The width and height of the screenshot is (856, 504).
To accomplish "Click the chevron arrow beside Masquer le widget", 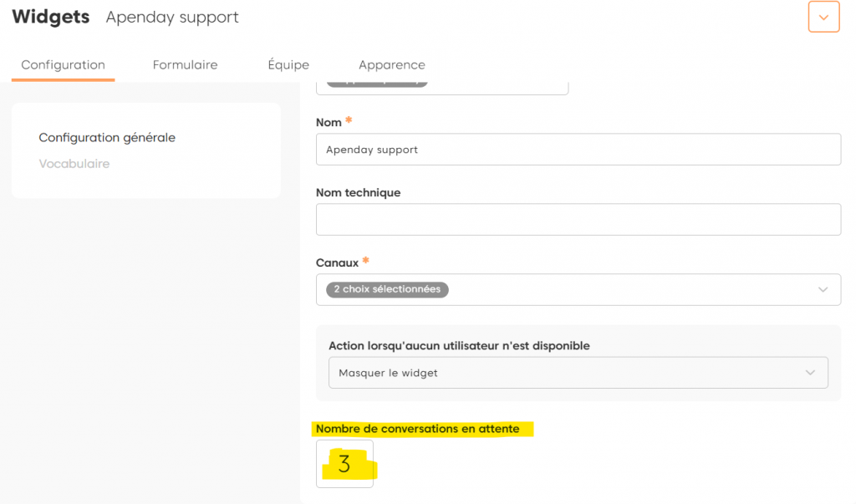I will 810,373.
